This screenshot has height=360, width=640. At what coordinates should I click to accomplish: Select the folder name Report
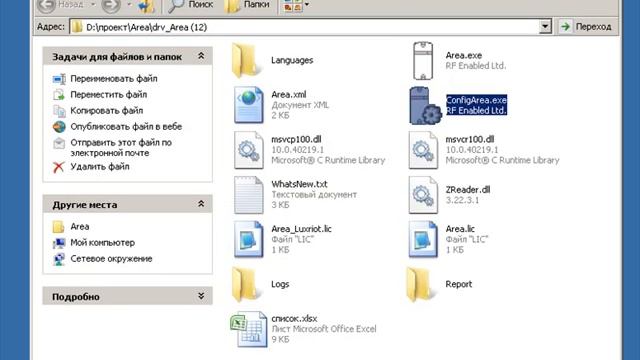459,284
